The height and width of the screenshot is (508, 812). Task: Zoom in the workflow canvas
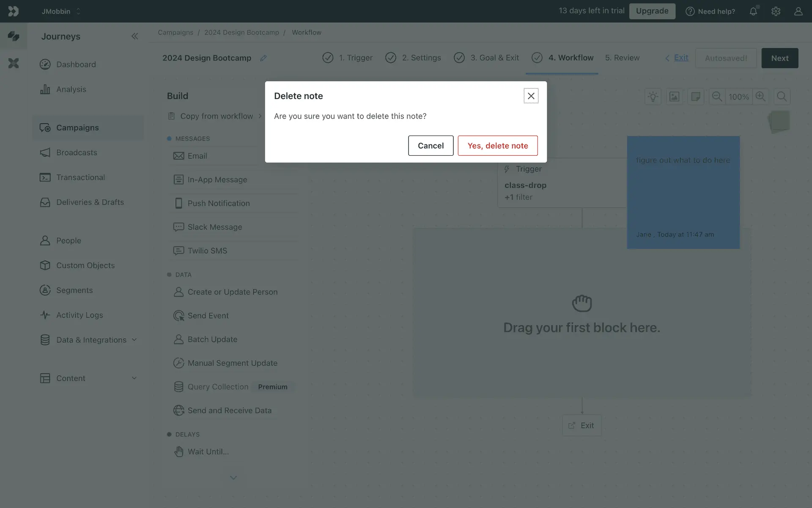click(760, 97)
